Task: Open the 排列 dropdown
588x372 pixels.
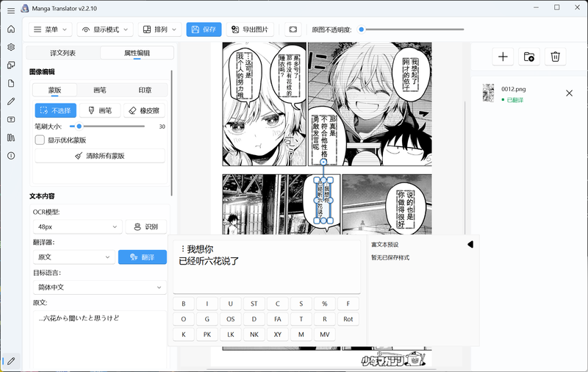Action: pyautogui.click(x=159, y=29)
